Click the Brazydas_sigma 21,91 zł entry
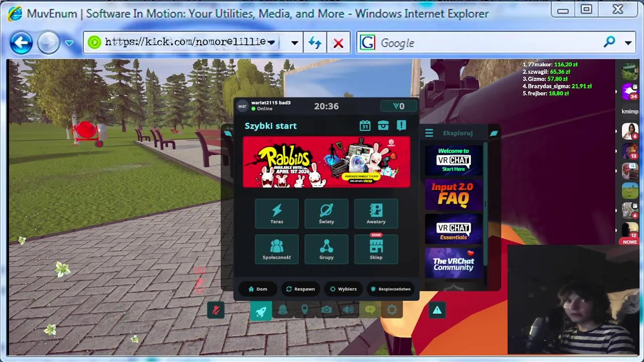 click(x=557, y=86)
